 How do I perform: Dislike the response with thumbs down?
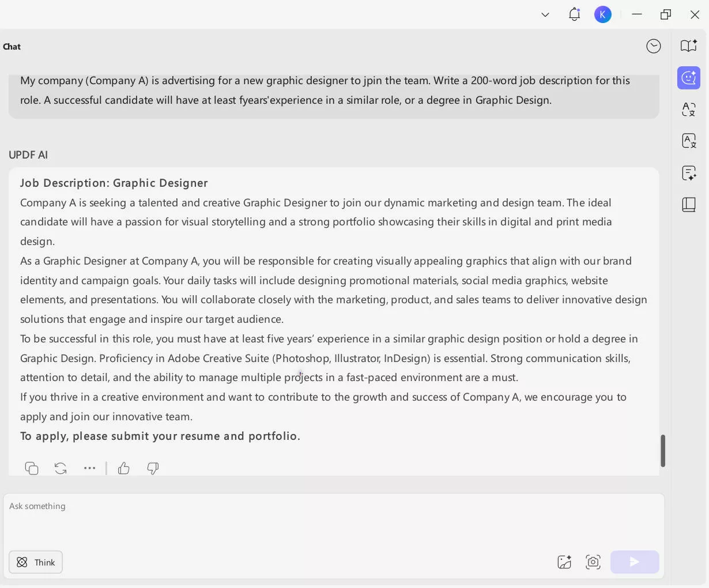153,468
